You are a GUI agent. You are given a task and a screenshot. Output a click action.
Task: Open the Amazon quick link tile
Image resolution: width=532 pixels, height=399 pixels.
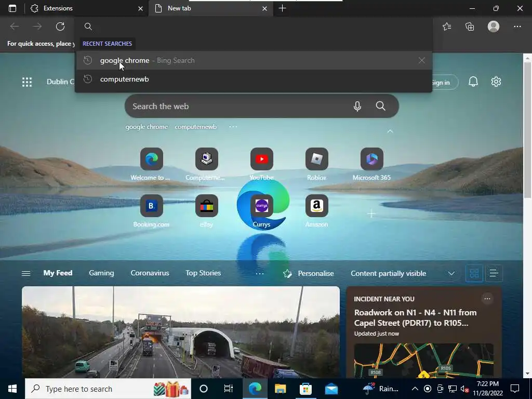(x=316, y=211)
